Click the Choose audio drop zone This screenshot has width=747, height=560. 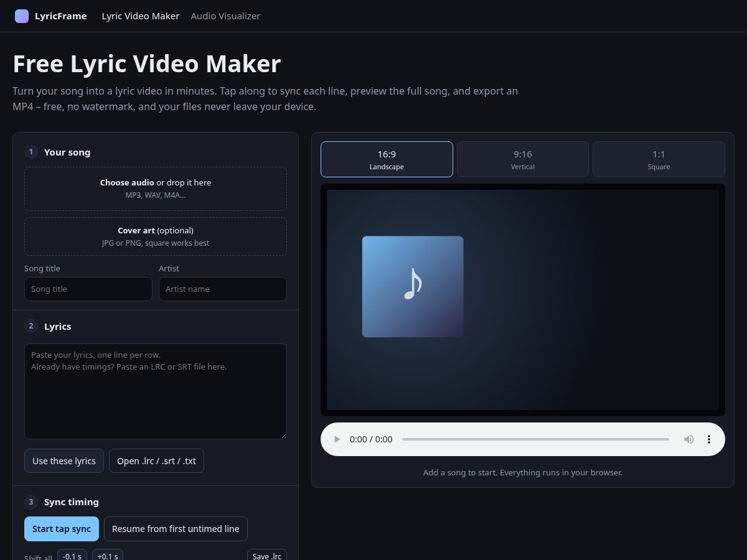coord(156,189)
